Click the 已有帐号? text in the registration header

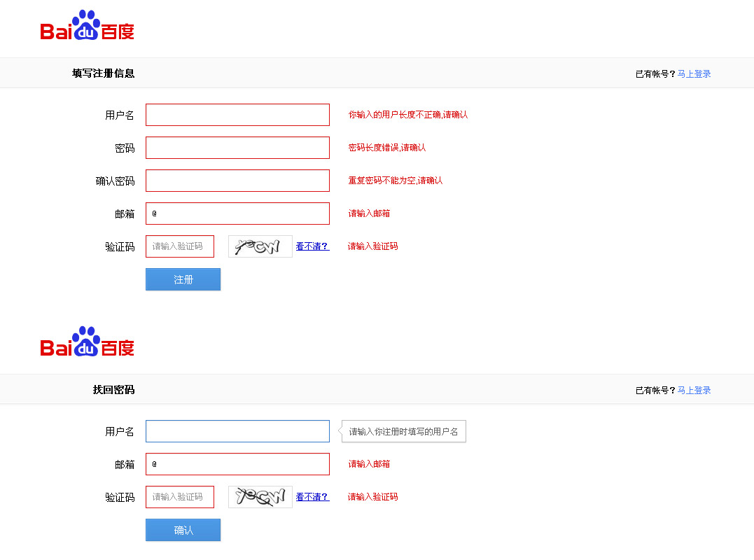coord(655,73)
